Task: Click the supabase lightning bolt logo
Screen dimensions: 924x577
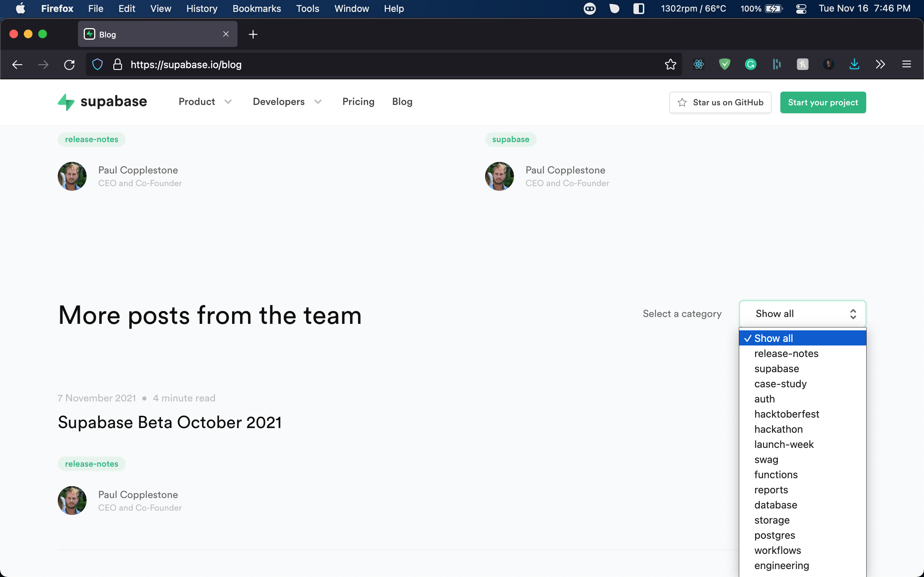Action: tap(66, 102)
